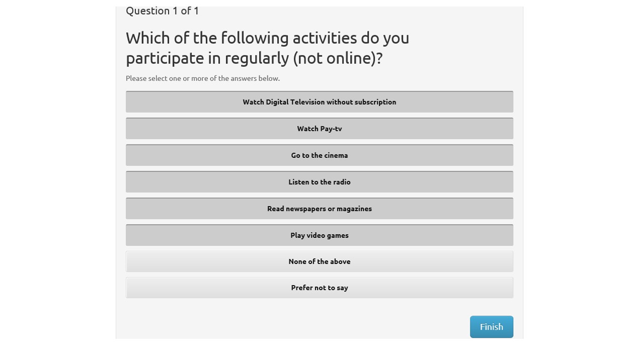644x362 pixels.
Task: Uncheck the Watch Pay-tv option
Action: tap(319, 129)
